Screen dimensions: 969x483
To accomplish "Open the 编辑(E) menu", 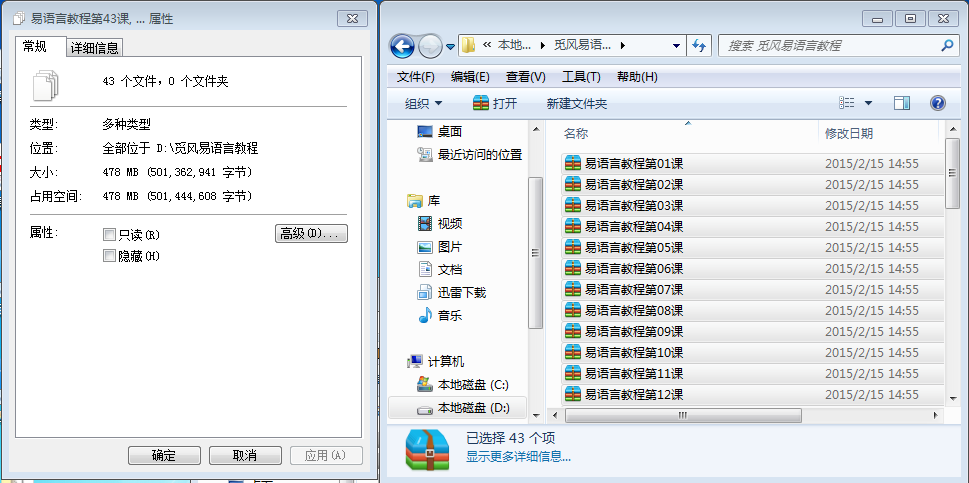I will pyautogui.click(x=470, y=77).
